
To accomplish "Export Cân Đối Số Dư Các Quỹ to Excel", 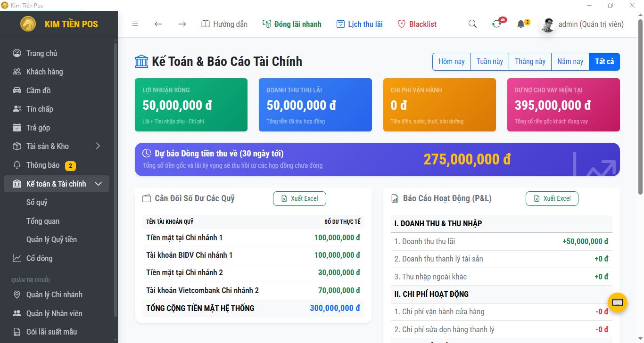I will 299,198.
